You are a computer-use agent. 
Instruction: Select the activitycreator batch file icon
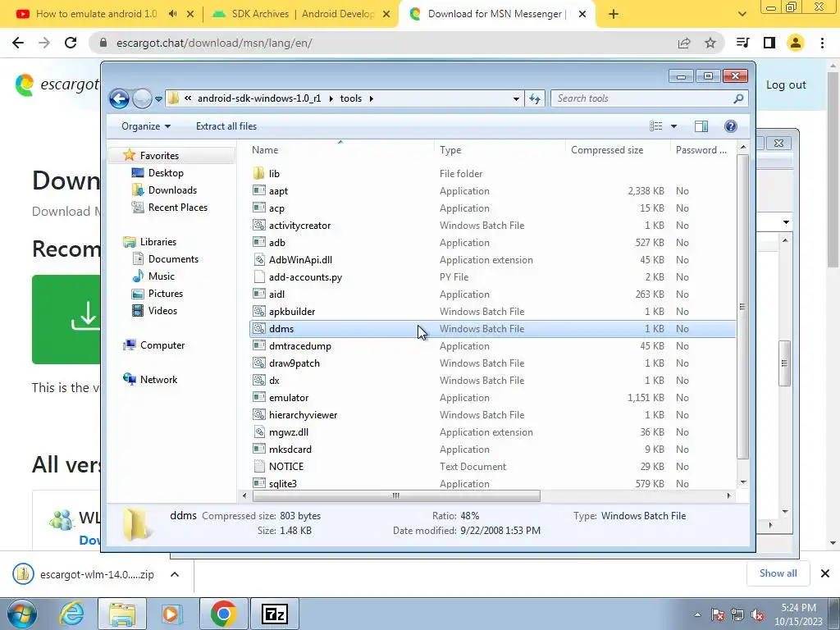[258, 226]
